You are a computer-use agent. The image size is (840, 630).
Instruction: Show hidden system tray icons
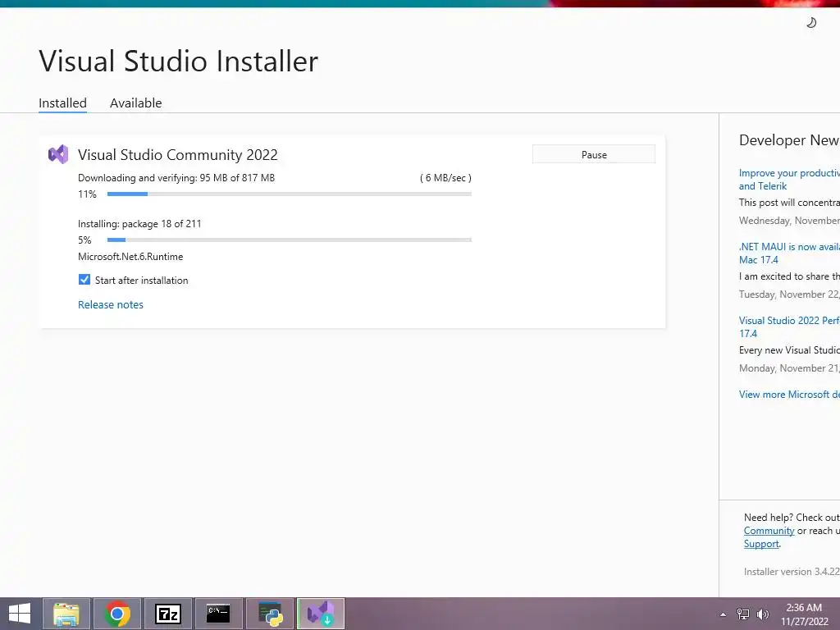click(724, 614)
